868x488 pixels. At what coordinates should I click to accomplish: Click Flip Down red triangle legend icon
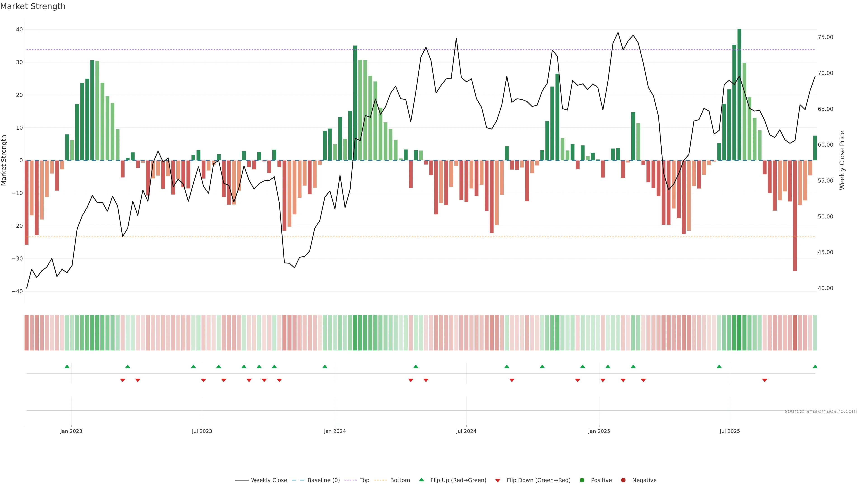pyautogui.click(x=498, y=480)
